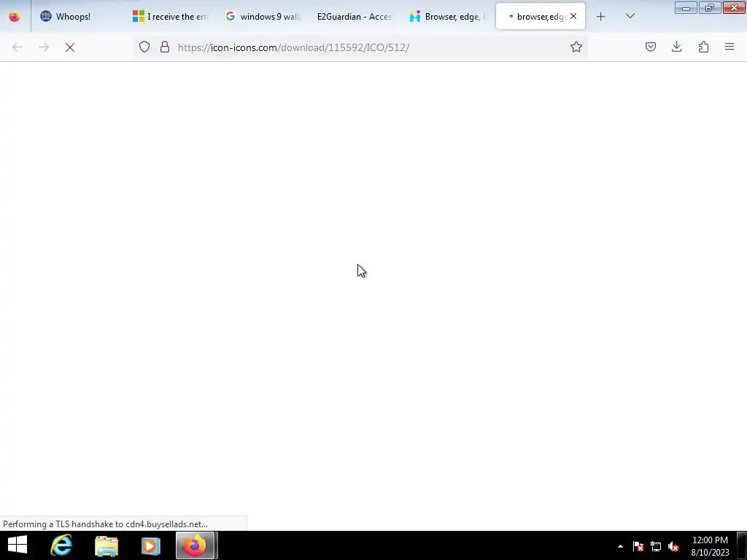Bookmark this page with the star icon
The height and width of the screenshot is (560, 747).
point(576,47)
